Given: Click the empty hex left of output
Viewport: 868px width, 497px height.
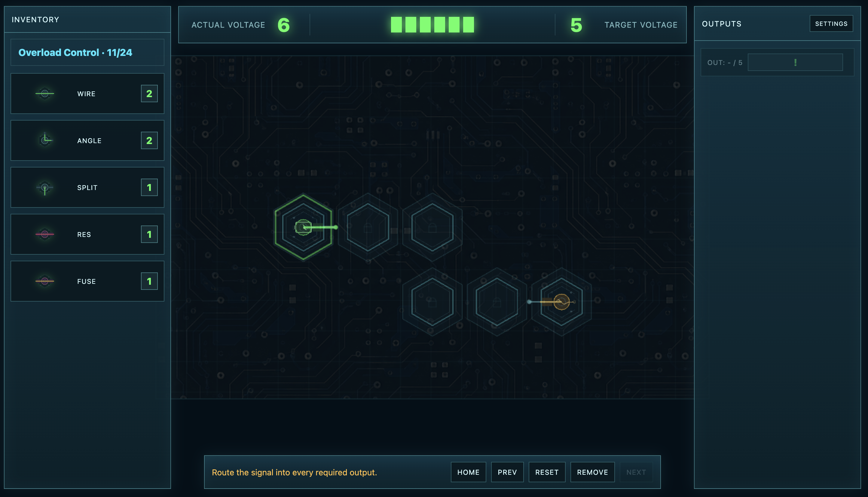Looking at the screenshot, I should (497, 302).
